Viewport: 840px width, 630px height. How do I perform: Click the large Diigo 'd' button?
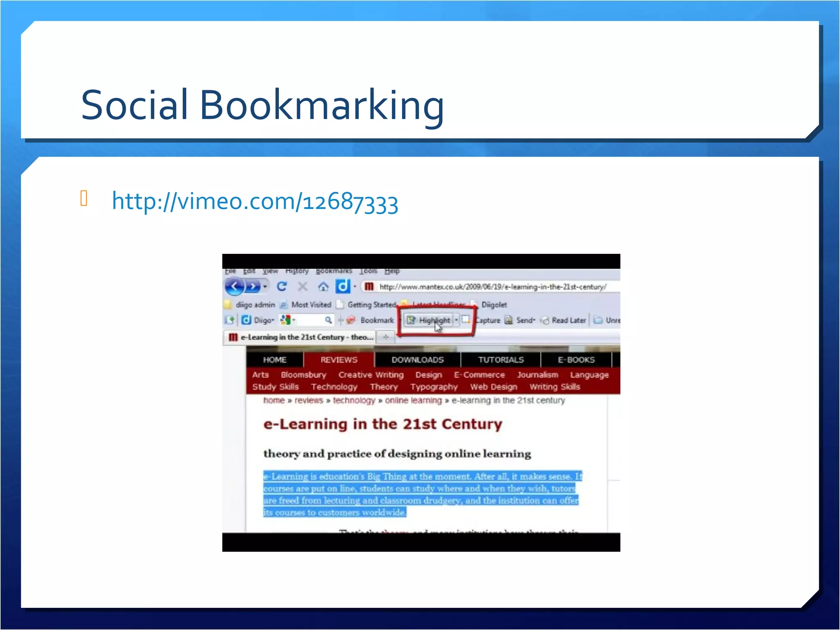click(x=342, y=286)
